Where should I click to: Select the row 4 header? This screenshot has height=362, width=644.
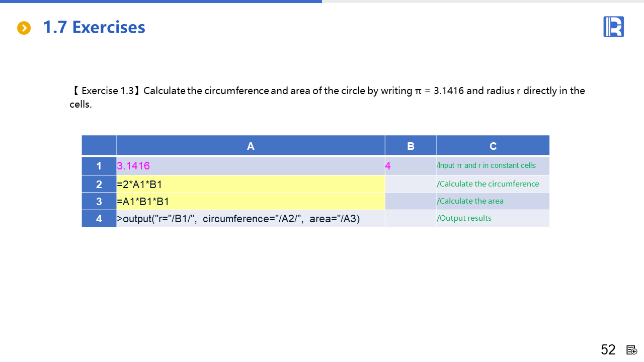pyautogui.click(x=99, y=219)
